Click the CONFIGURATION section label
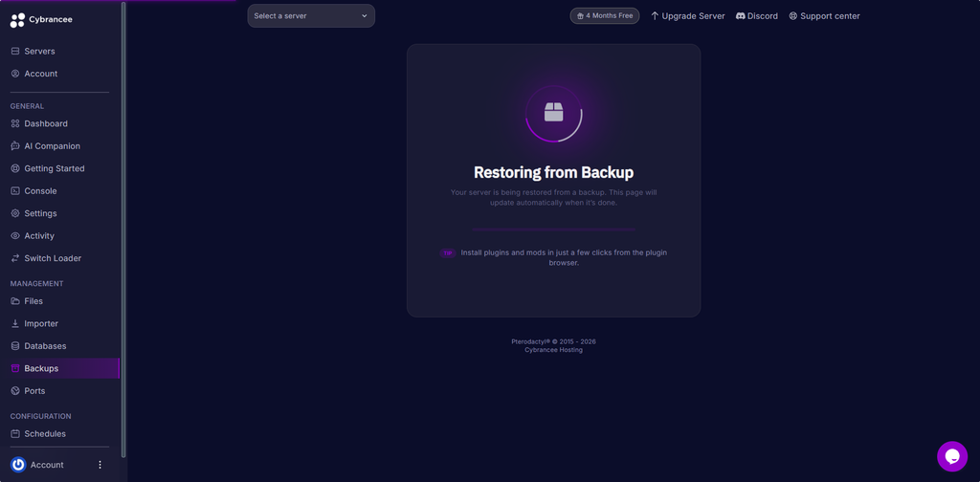980x482 pixels. coord(40,416)
